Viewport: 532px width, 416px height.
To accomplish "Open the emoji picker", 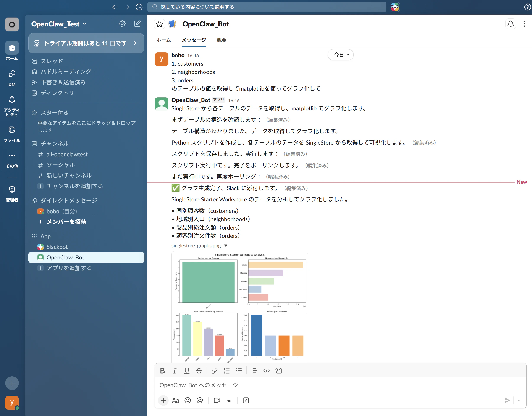I will click(188, 400).
